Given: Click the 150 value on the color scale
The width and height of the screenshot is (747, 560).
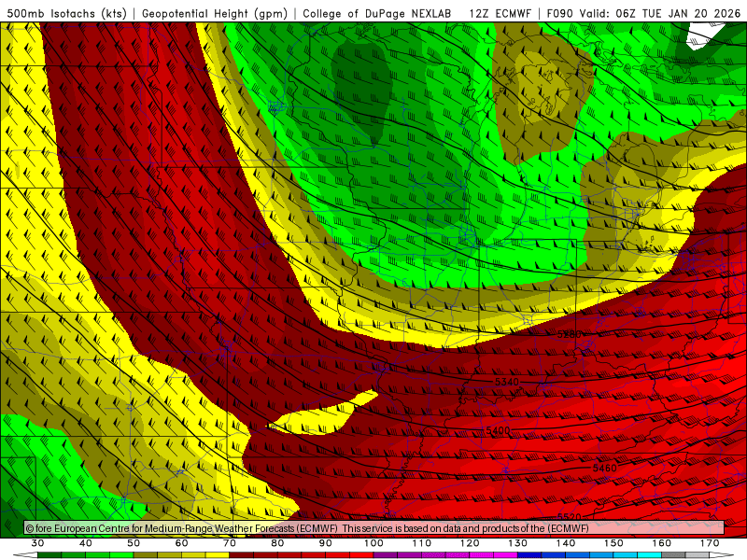Looking at the screenshot, I should point(613,543).
